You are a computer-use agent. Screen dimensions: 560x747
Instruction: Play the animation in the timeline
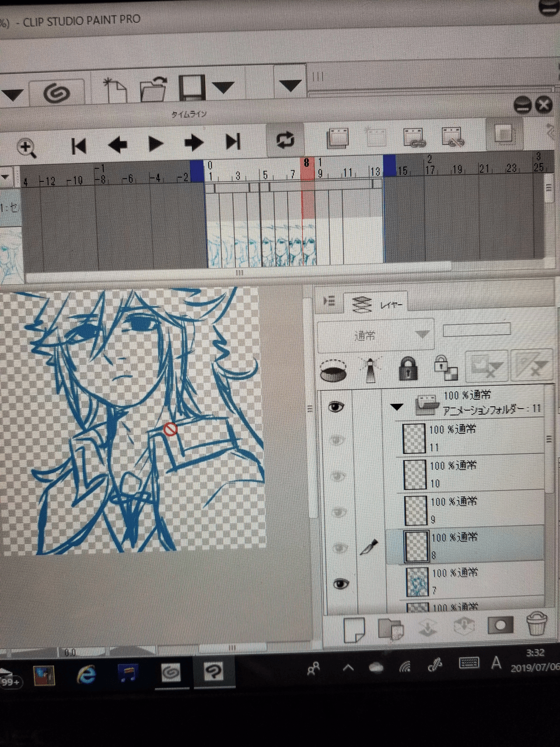pos(155,144)
